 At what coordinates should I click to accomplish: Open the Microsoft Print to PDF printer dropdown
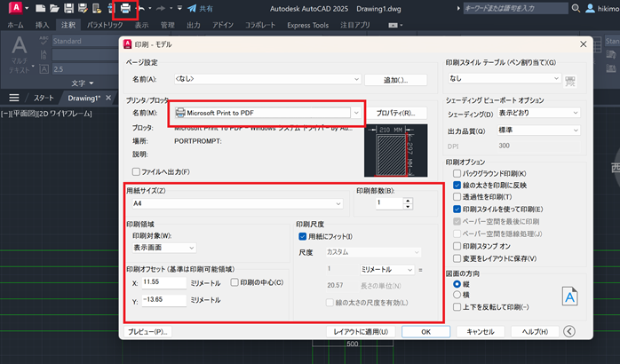tap(356, 113)
